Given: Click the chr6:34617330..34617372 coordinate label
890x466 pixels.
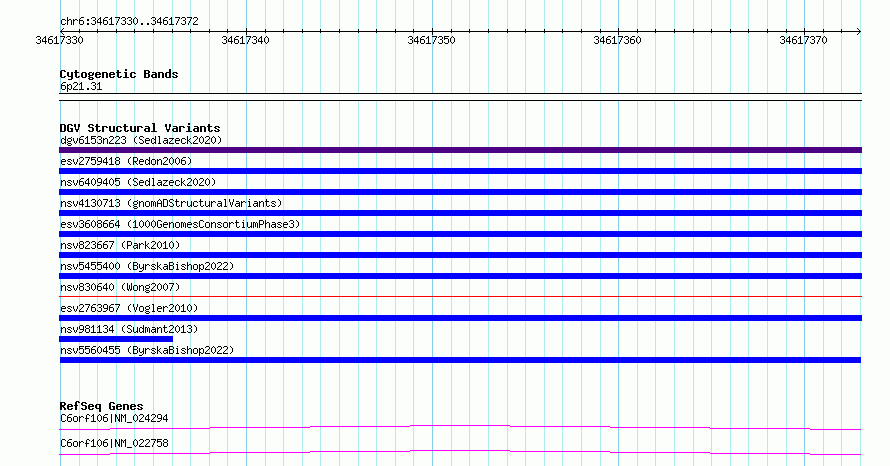Looking at the screenshot, I should pos(129,22).
